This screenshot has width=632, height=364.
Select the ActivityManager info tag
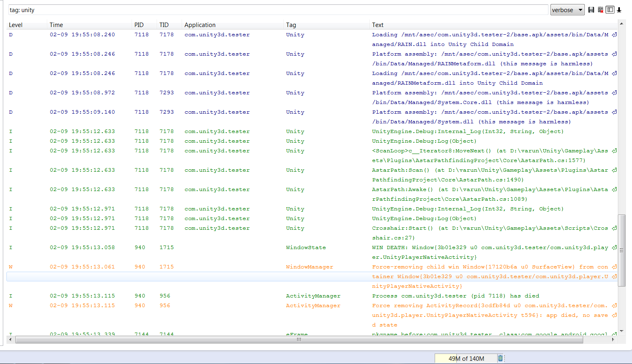click(x=313, y=296)
